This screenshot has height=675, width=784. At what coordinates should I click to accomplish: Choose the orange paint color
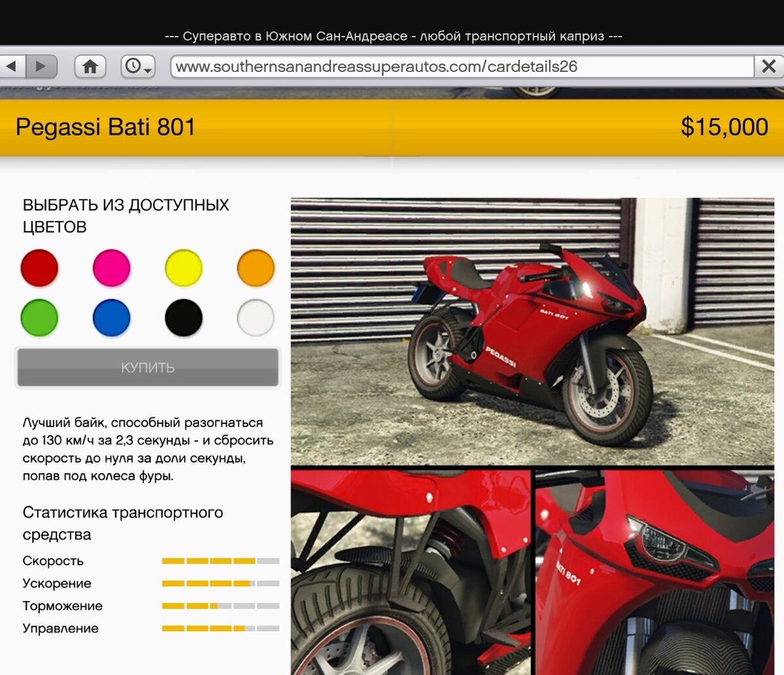tap(255, 268)
